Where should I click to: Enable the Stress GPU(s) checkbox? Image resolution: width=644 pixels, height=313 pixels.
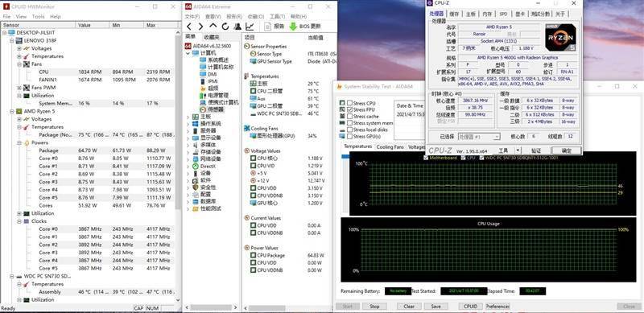(349, 136)
